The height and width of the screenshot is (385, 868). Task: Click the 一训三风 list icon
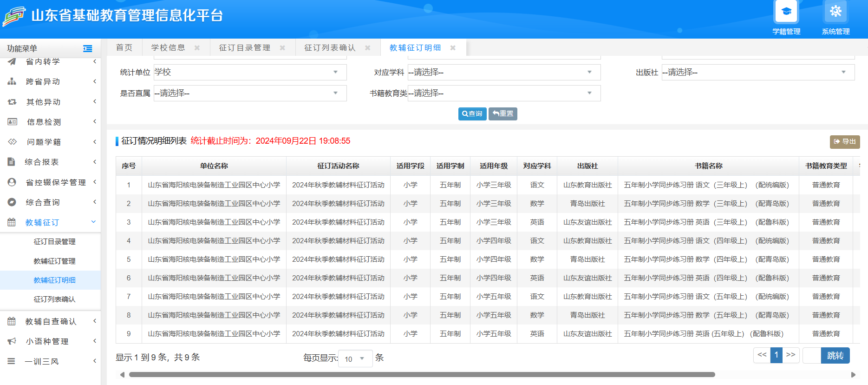tap(12, 361)
